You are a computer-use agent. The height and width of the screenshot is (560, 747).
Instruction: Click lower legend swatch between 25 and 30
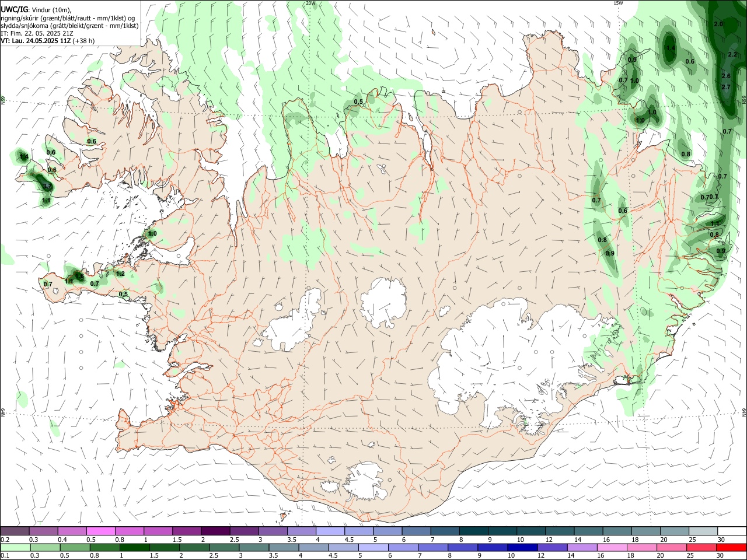pyautogui.click(x=701, y=547)
